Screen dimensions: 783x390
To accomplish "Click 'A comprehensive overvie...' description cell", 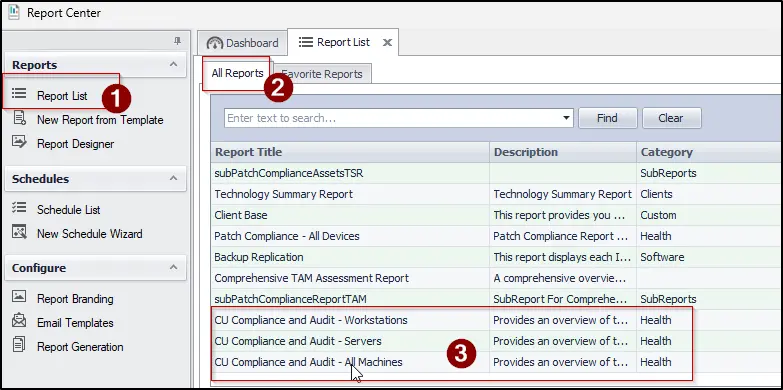I will pyautogui.click(x=563, y=278).
